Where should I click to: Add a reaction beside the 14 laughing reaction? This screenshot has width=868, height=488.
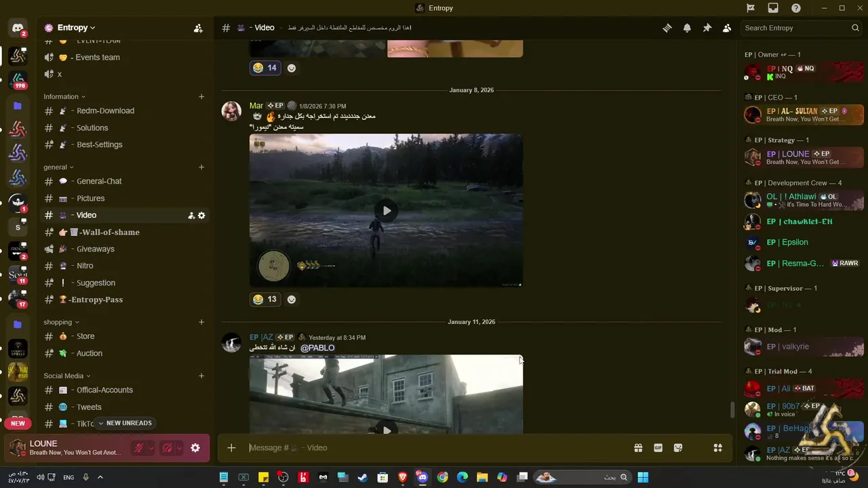tap(292, 68)
